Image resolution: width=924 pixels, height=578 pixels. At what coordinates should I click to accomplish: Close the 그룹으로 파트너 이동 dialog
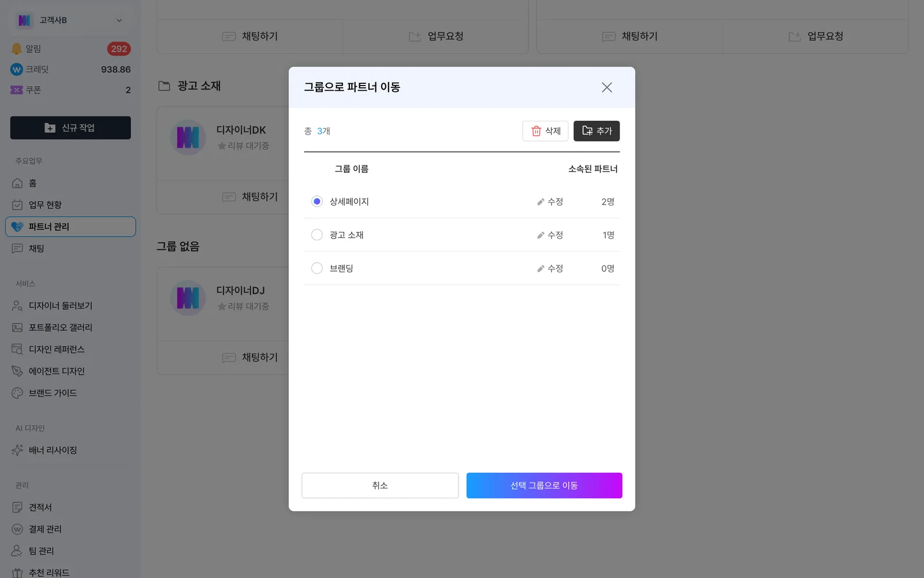[606, 87]
